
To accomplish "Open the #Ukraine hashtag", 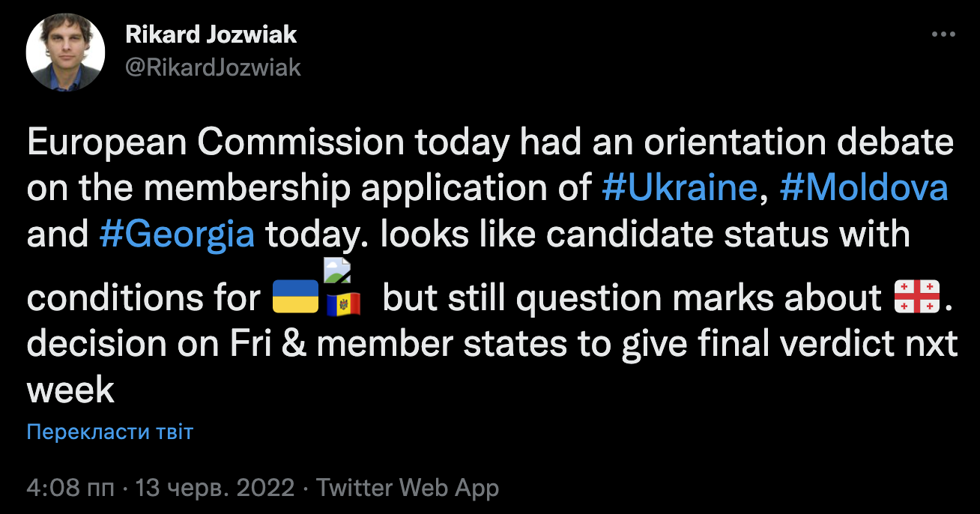I will (680, 188).
